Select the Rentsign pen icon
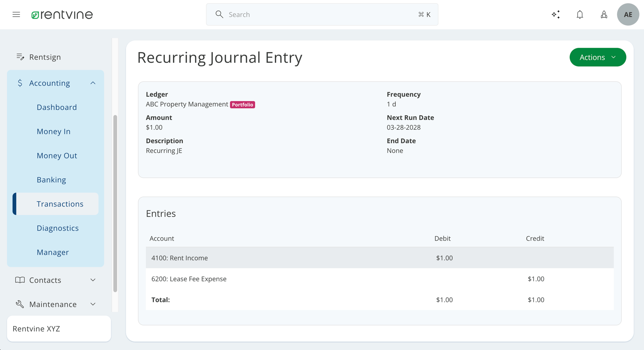 (20, 57)
